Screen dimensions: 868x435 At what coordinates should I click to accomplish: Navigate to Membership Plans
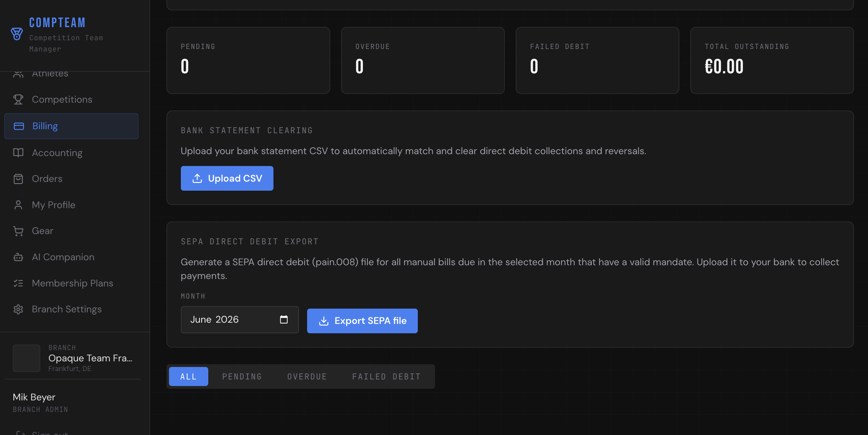click(71, 283)
